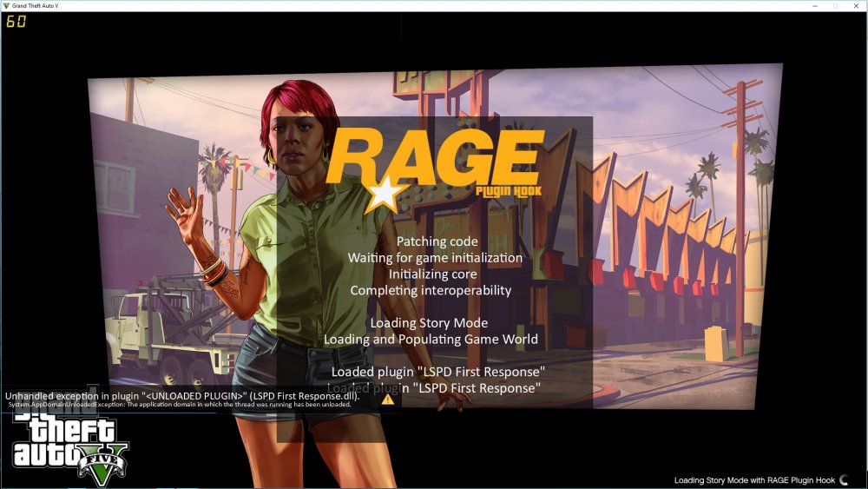Click 'Loading Story Mode with RAGE Plugin Hook' text

pos(754,480)
